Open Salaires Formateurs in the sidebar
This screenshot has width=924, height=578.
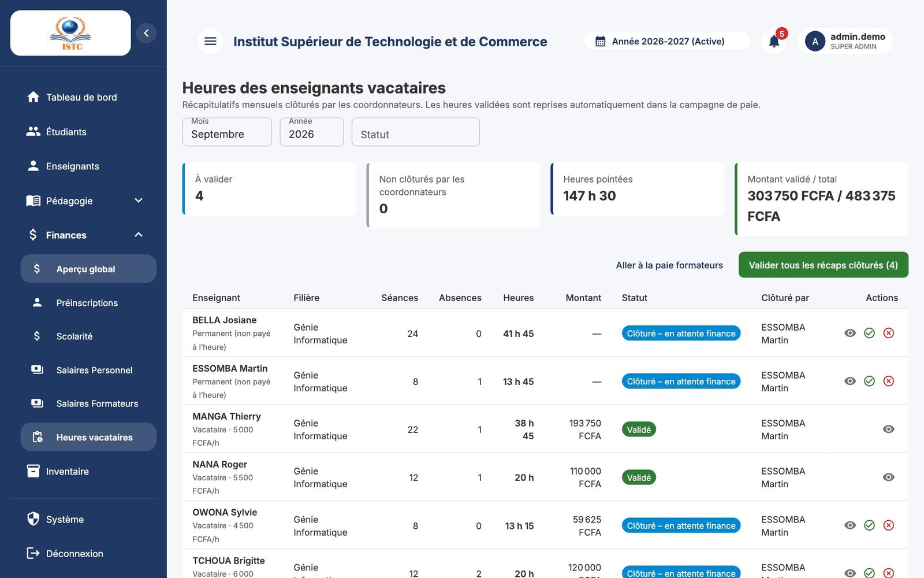[88, 403]
